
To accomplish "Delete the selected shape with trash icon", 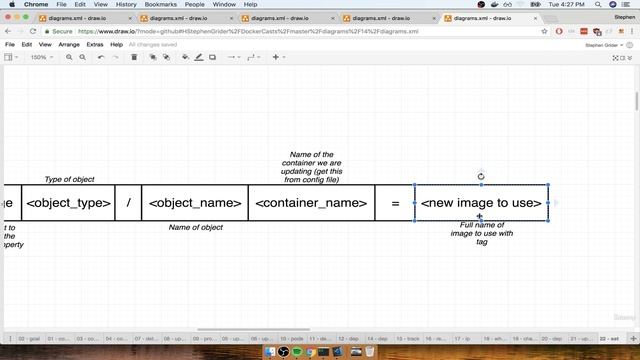I will click(x=134, y=58).
